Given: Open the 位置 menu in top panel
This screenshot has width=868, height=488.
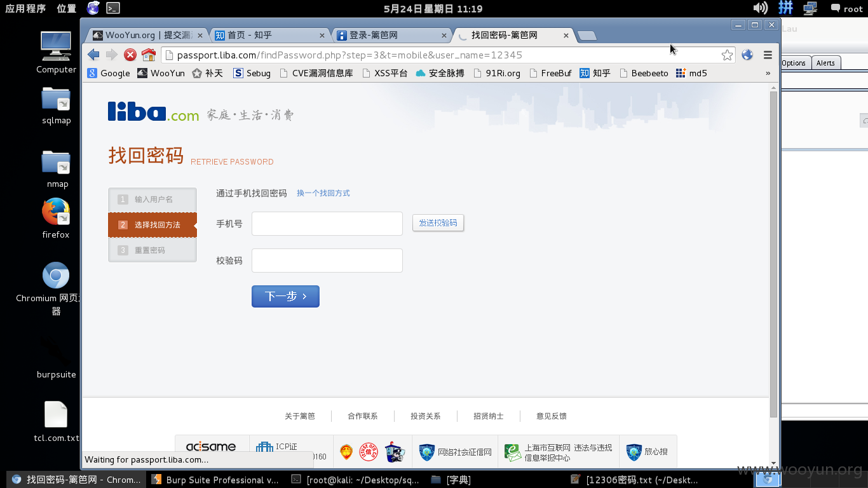Looking at the screenshot, I should [x=66, y=8].
